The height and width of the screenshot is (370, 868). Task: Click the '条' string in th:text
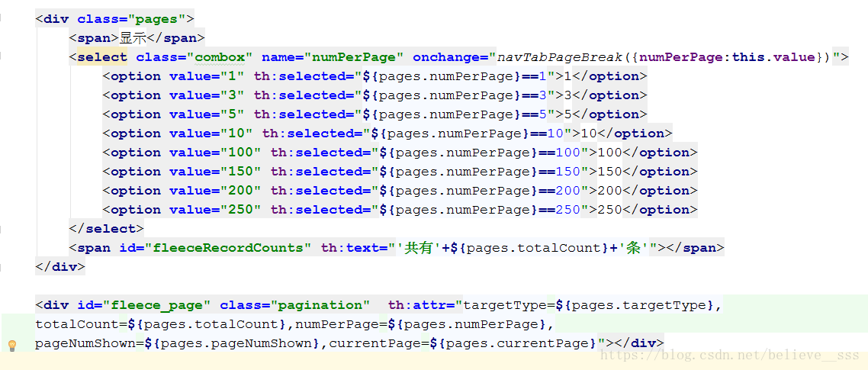(x=633, y=248)
